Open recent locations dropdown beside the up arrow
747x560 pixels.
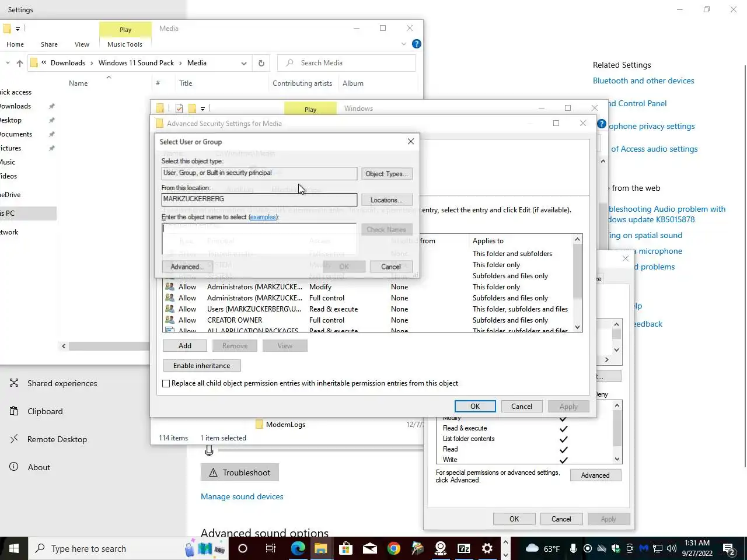(x=8, y=63)
